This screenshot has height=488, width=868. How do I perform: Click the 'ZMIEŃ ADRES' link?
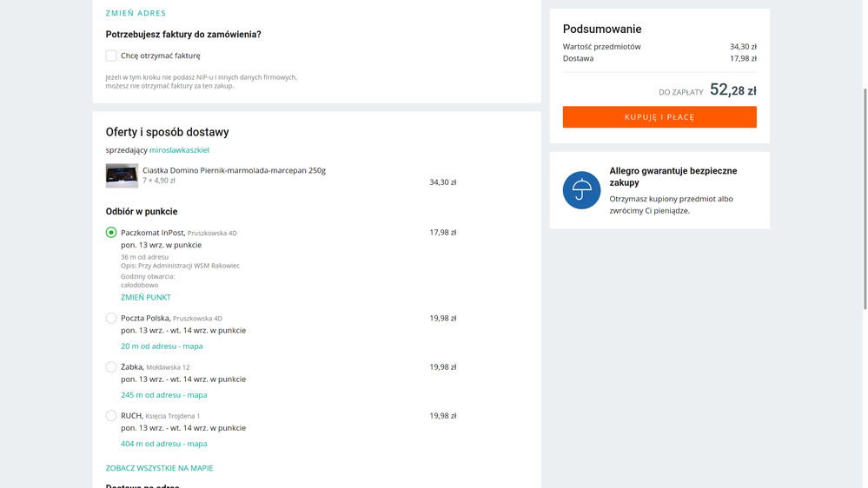pos(136,13)
